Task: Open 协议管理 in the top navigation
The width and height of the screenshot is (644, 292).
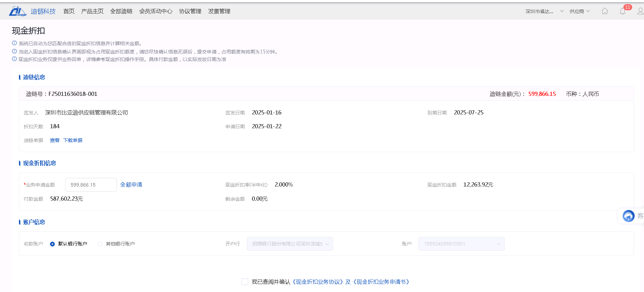Action: click(x=190, y=11)
